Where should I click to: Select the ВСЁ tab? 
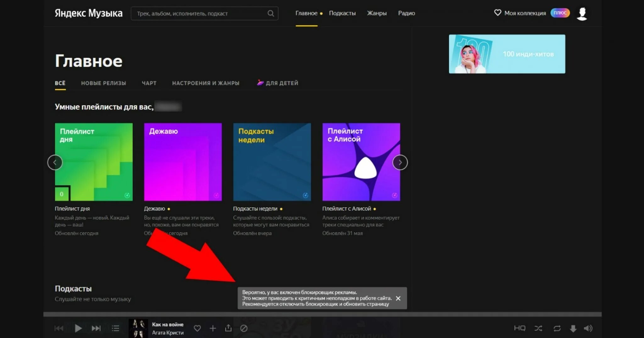[x=60, y=83]
